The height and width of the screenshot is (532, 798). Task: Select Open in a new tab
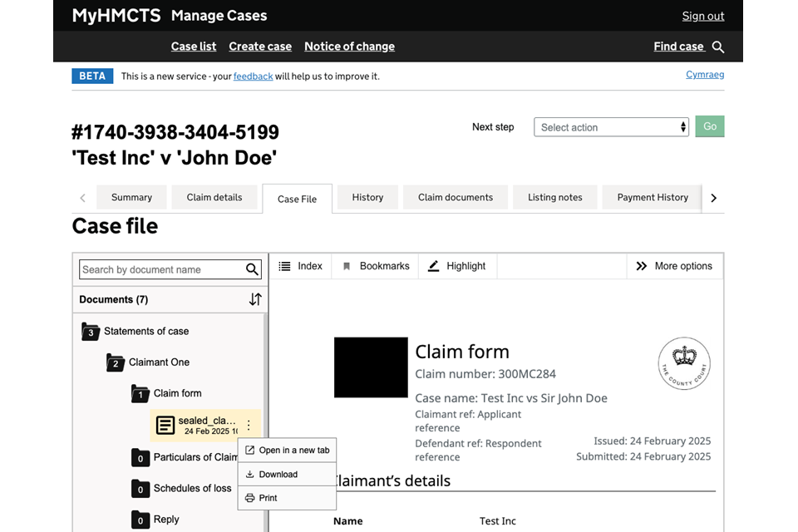coord(293,451)
